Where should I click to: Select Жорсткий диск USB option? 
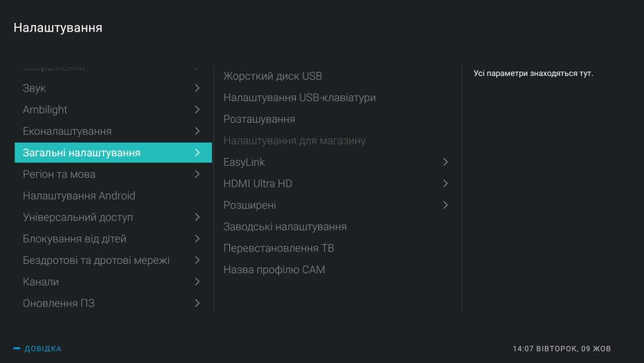point(272,76)
